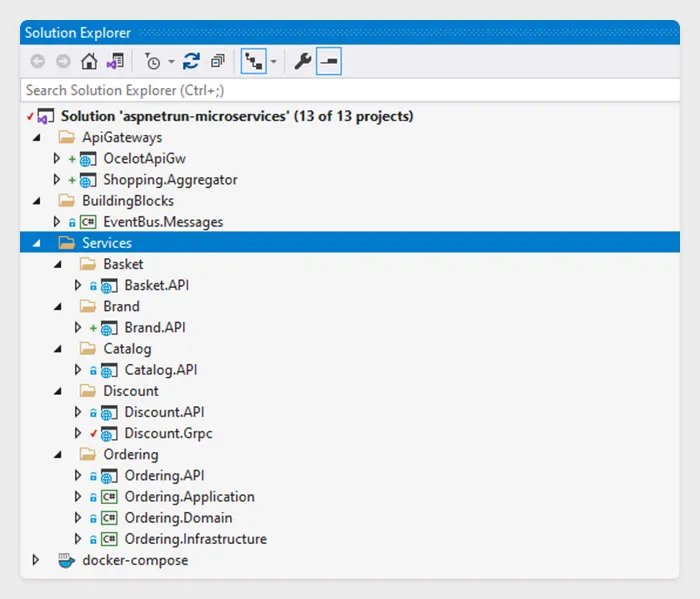The height and width of the screenshot is (599, 700).
Task: Open Properties with the wrench icon
Action: click(302, 62)
